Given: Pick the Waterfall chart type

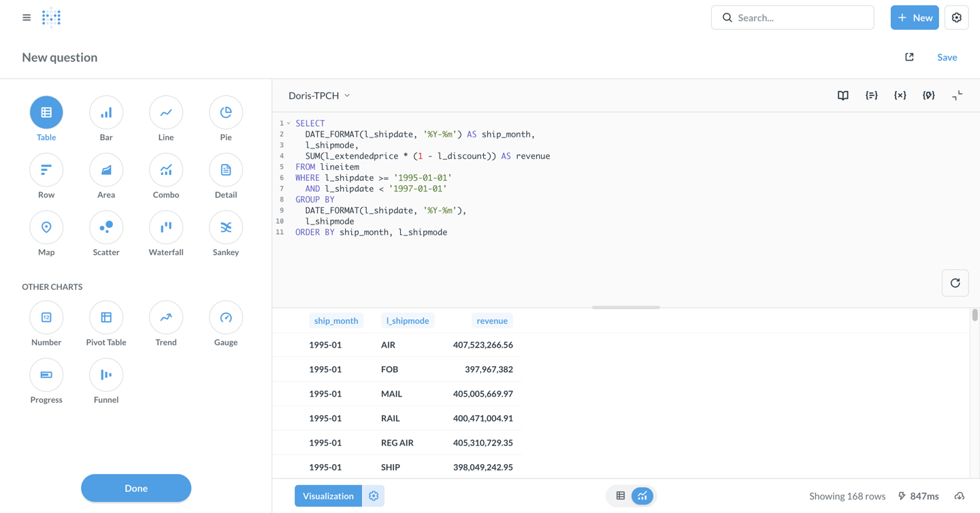Looking at the screenshot, I should click(x=166, y=228).
